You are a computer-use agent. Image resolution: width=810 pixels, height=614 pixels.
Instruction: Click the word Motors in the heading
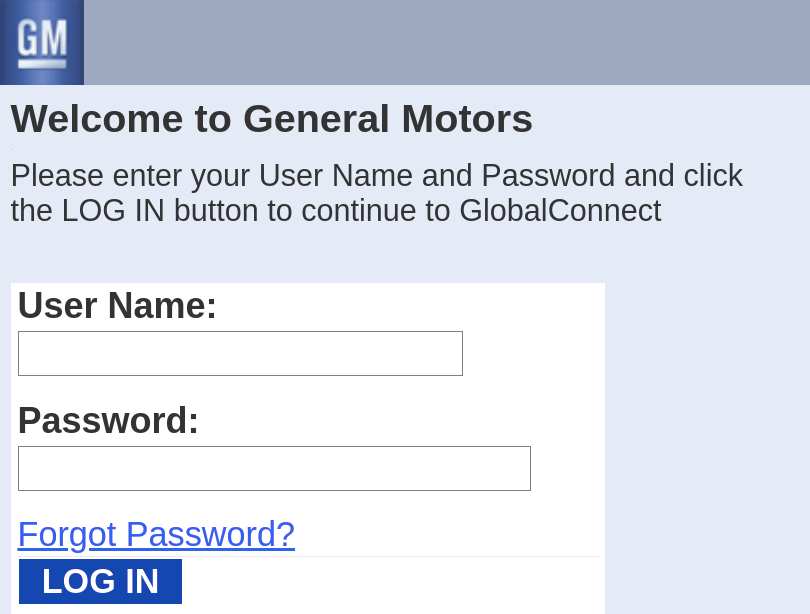click(x=467, y=119)
